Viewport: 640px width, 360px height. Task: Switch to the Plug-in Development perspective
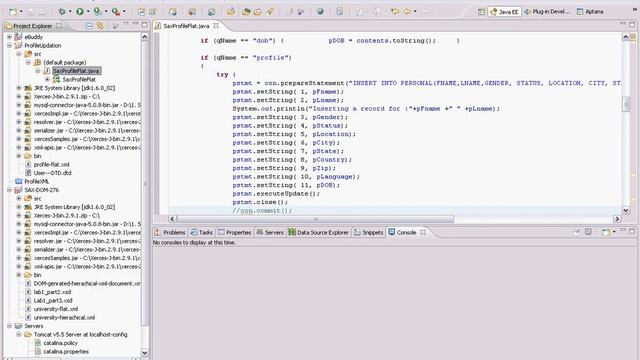click(x=547, y=12)
